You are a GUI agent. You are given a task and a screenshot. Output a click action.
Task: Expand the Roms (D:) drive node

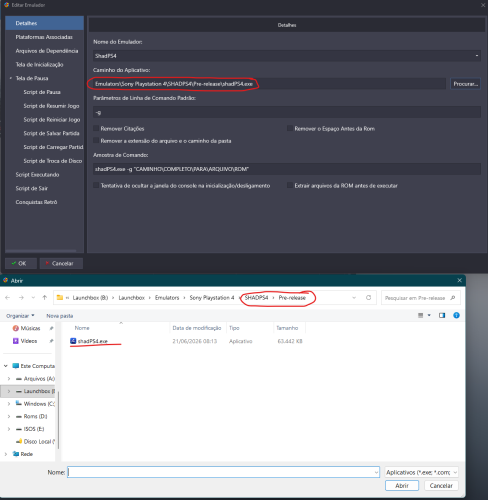coord(9,416)
